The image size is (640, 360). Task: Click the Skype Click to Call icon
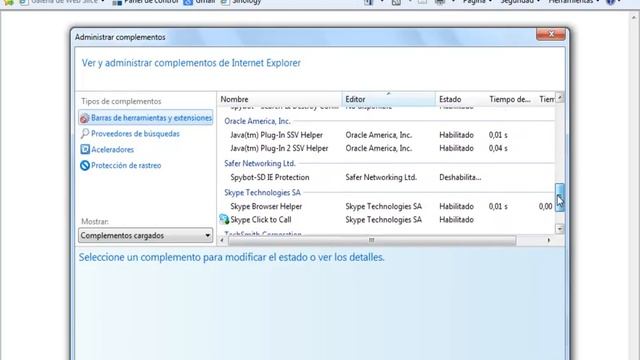[x=224, y=219]
